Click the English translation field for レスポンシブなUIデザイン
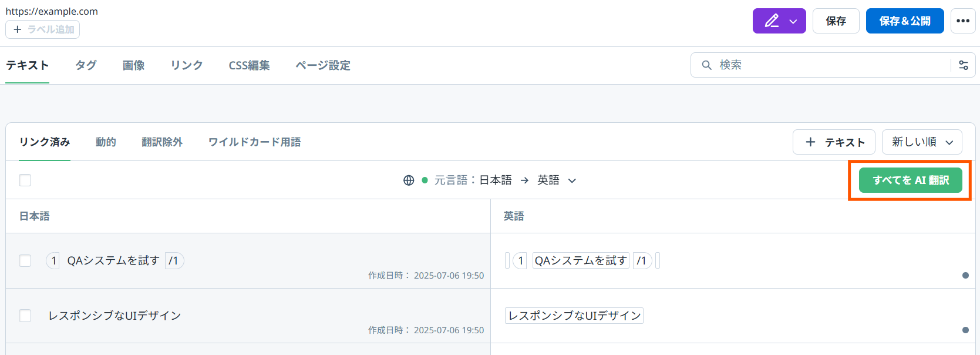980x355 pixels. pos(574,316)
